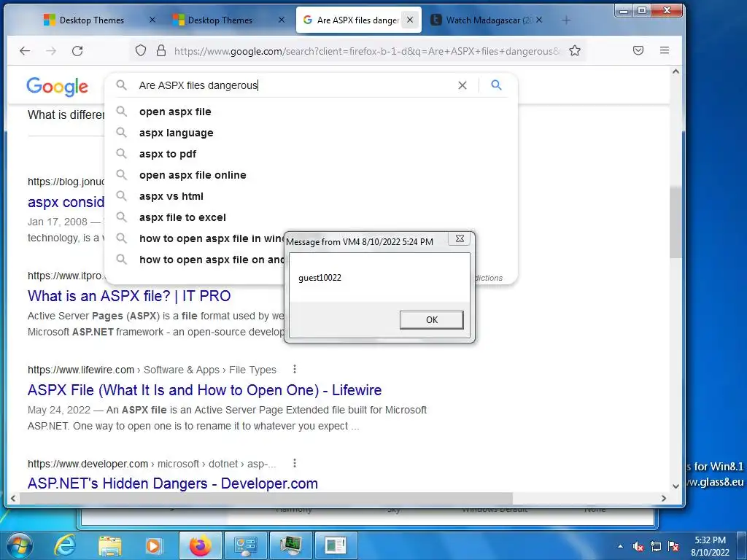Screen dimensions: 747x560
Task: Open the Save to Pocket icon
Action: (x=638, y=50)
